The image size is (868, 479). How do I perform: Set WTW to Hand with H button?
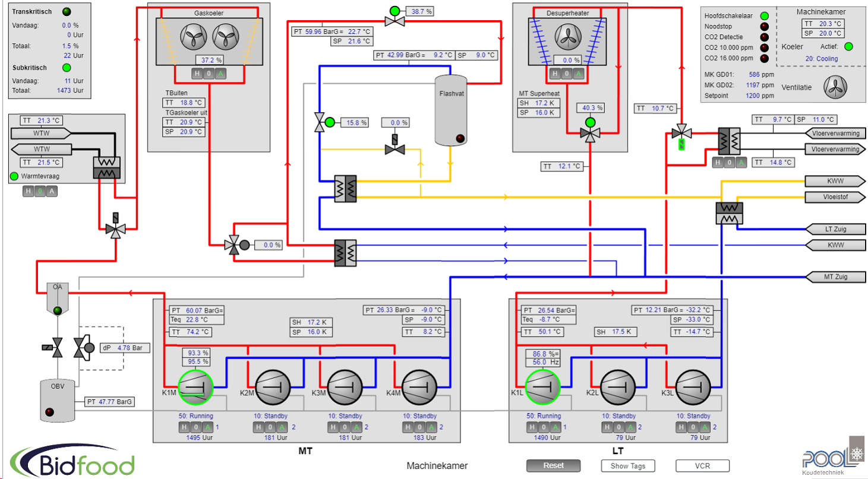pos(29,191)
